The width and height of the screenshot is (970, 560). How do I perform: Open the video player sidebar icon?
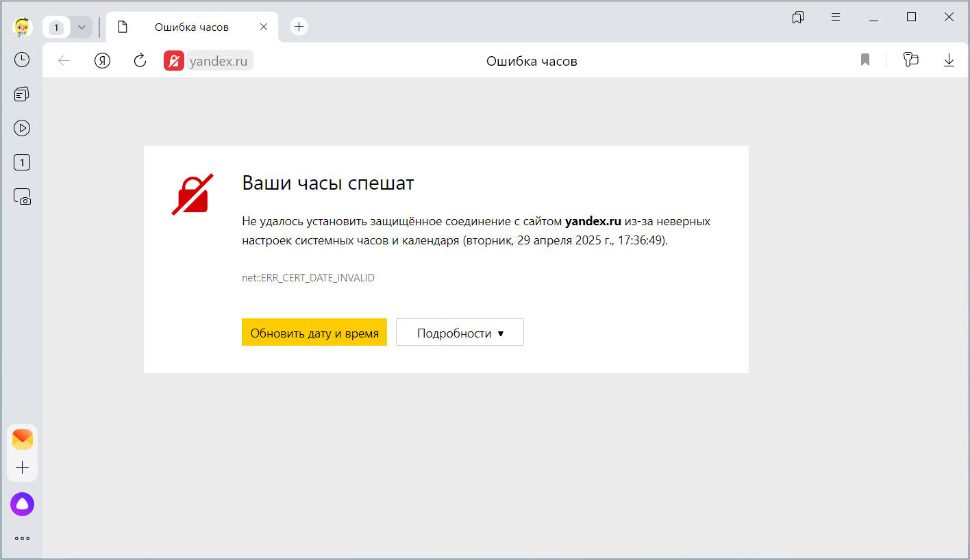point(22,128)
